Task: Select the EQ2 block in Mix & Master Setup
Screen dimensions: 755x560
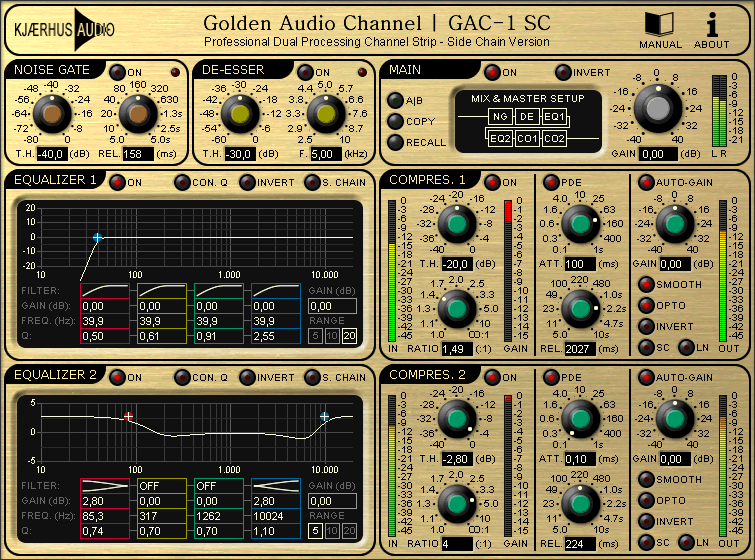Action: [500, 139]
